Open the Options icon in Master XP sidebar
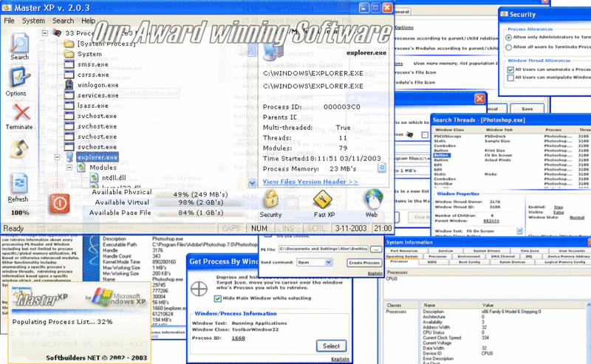Screen dimensions: 591x364 [x=19, y=77]
